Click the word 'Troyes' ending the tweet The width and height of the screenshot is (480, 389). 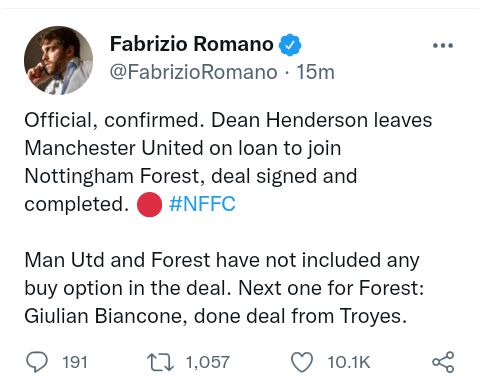click(x=370, y=317)
